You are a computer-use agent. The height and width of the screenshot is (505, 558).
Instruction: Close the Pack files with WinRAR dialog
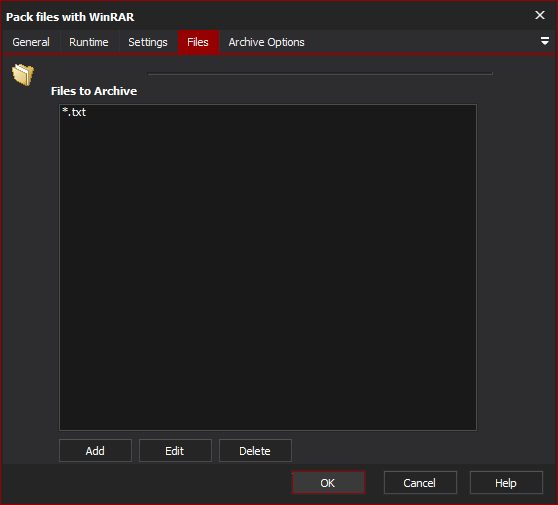(x=540, y=15)
